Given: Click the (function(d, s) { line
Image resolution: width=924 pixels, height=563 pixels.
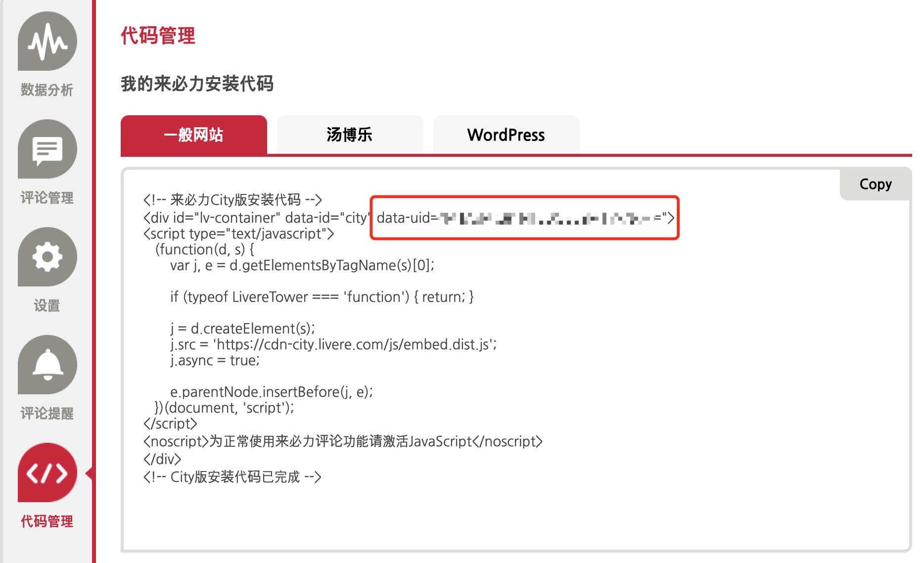Looking at the screenshot, I should point(205,249).
